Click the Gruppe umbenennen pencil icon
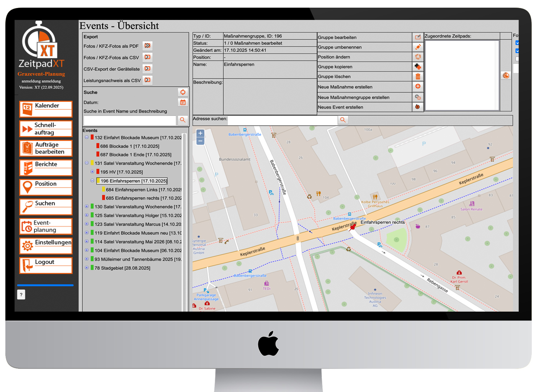This screenshot has width=536, height=392. (x=418, y=47)
